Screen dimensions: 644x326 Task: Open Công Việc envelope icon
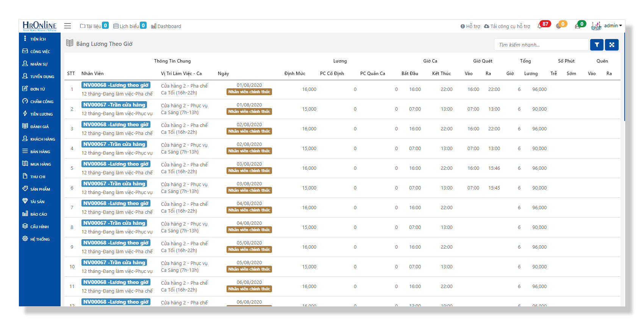click(x=25, y=51)
